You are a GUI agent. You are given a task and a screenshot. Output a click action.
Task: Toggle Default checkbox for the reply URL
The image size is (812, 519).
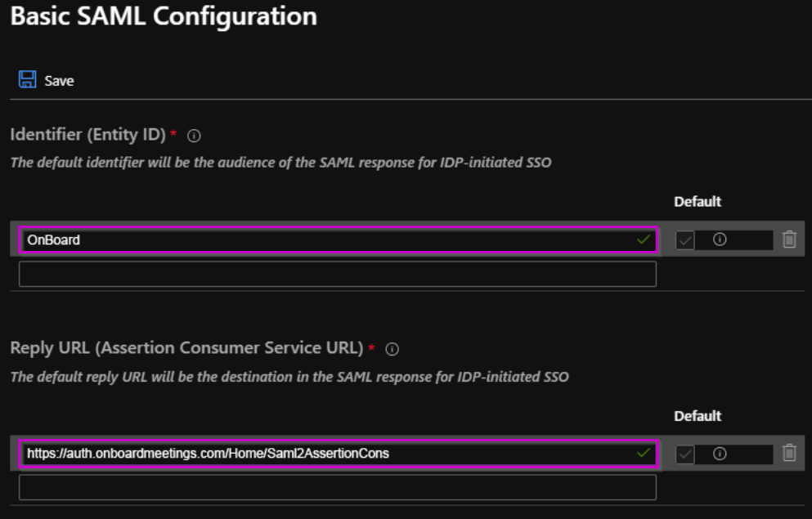pos(685,454)
